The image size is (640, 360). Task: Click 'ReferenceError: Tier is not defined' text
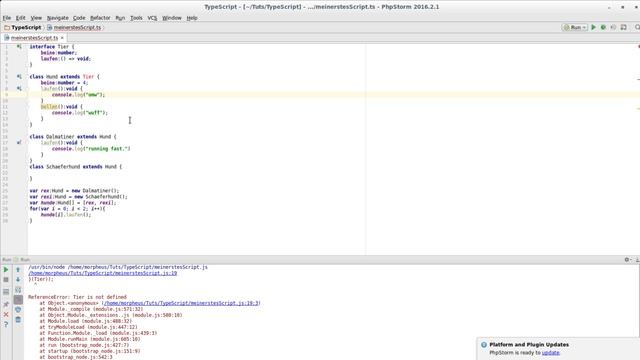(x=78, y=297)
